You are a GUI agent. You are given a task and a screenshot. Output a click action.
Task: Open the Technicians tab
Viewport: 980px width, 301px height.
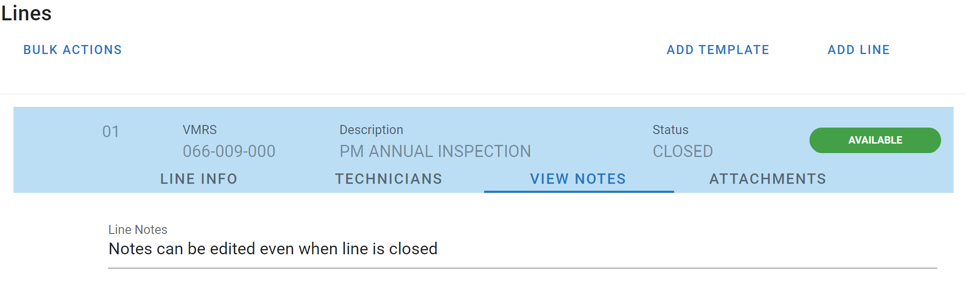[x=389, y=179]
